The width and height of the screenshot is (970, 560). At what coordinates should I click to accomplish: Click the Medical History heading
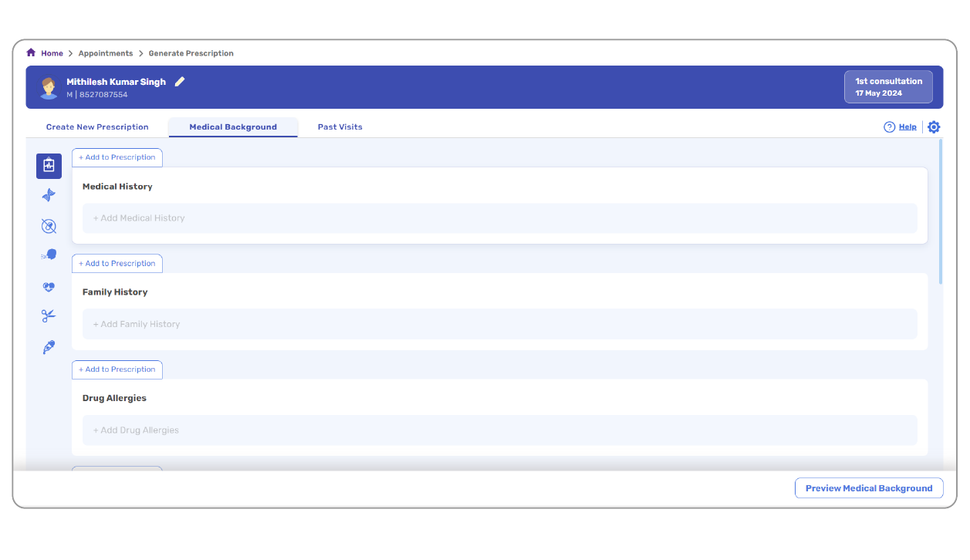(x=117, y=187)
